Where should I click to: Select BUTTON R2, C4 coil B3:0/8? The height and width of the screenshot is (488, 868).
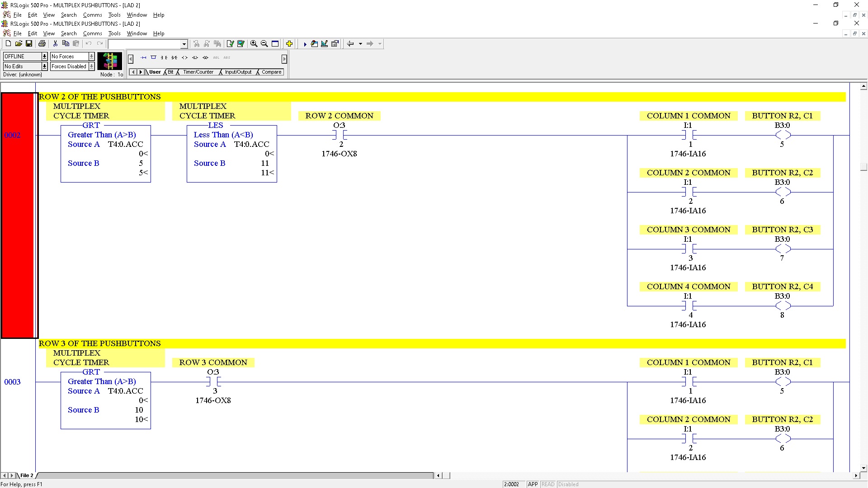coord(783,306)
